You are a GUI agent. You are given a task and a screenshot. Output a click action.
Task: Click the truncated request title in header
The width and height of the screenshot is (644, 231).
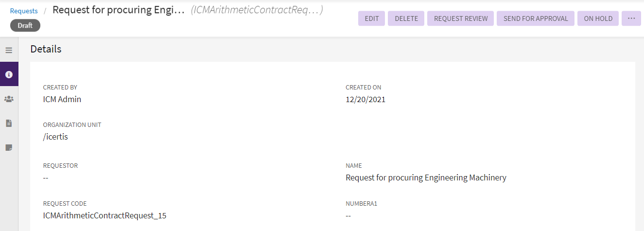pos(119,10)
